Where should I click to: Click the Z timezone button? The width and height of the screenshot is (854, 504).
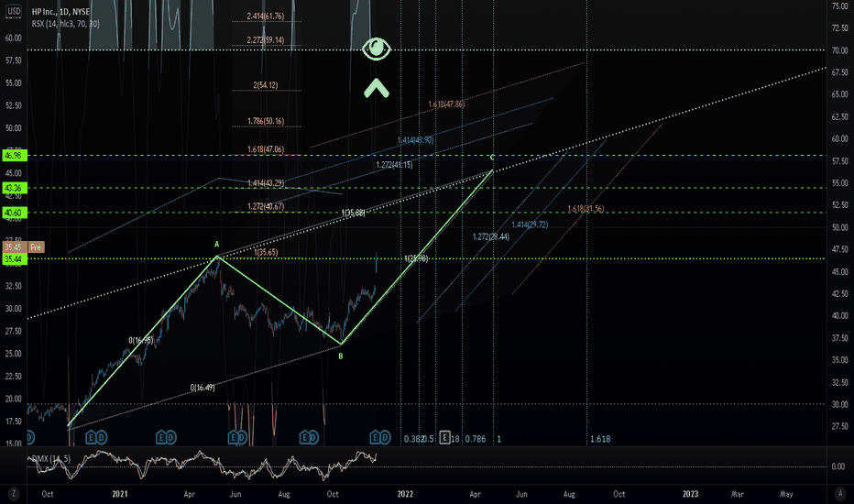pyautogui.click(x=13, y=494)
